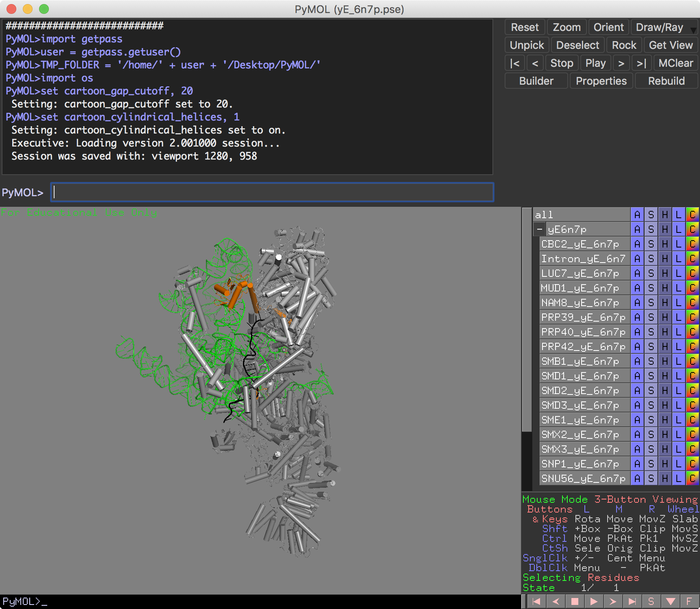This screenshot has height=609, width=700.
Task: Open Color menu for PRP42_yE_6n7p
Action: 693,346
